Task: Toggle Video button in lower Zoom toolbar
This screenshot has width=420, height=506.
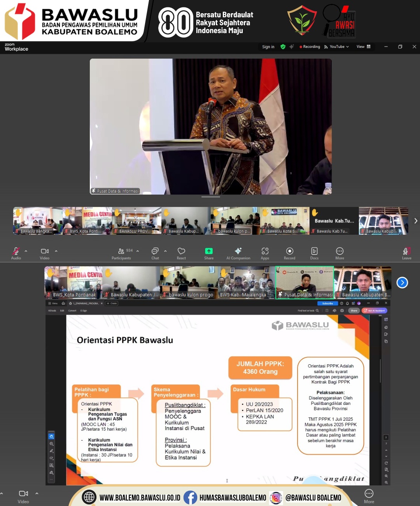Action: (23, 496)
